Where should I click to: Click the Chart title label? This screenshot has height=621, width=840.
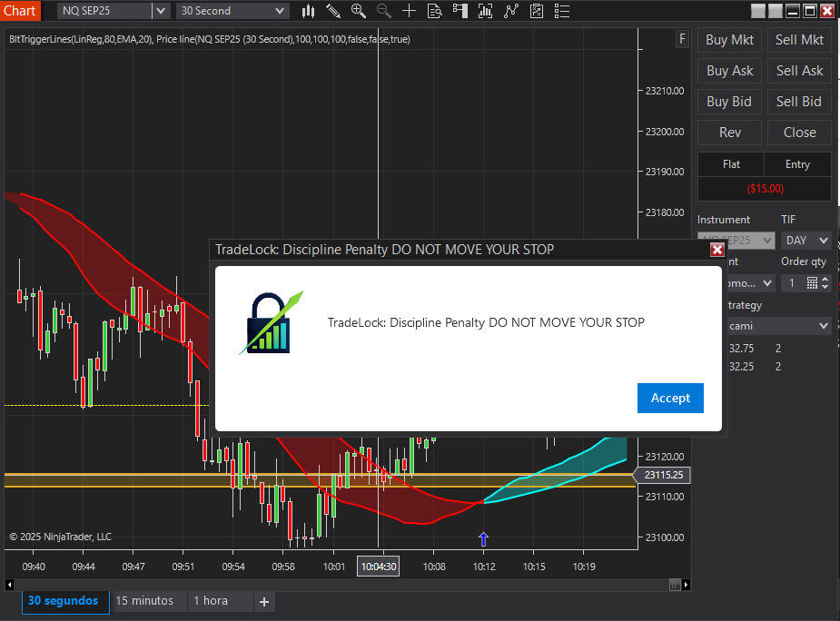click(20, 11)
